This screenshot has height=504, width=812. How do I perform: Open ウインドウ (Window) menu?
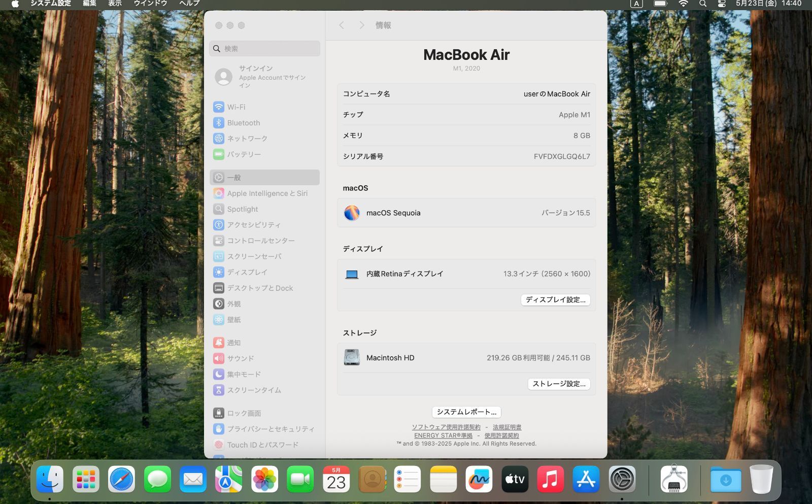click(x=150, y=4)
